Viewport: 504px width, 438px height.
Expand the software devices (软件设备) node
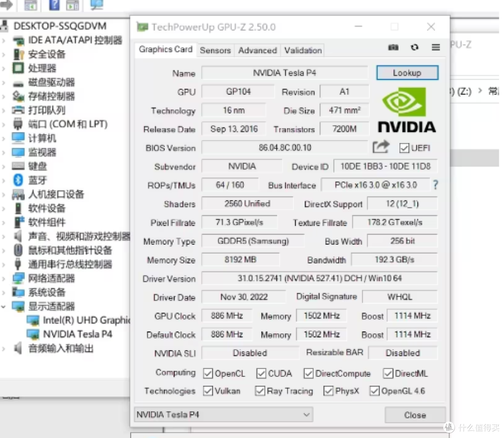[4, 208]
